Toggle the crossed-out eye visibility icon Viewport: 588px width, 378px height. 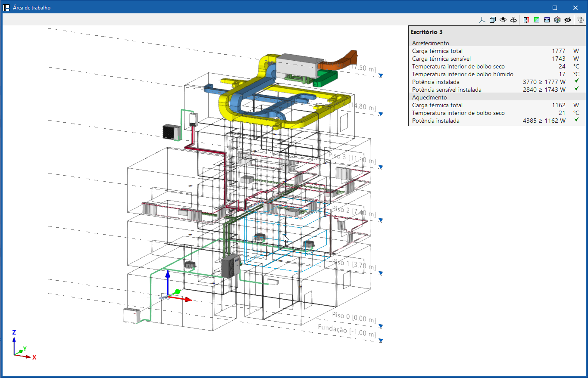[568, 20]
